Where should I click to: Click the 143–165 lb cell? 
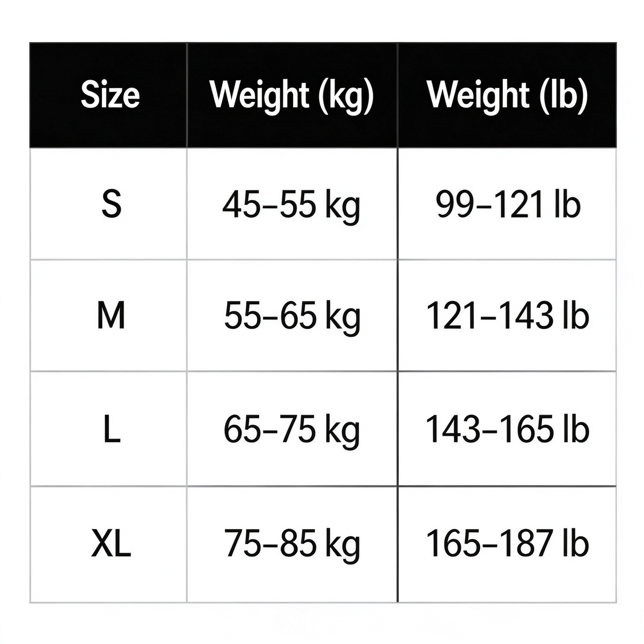click(x=507, y=429)
